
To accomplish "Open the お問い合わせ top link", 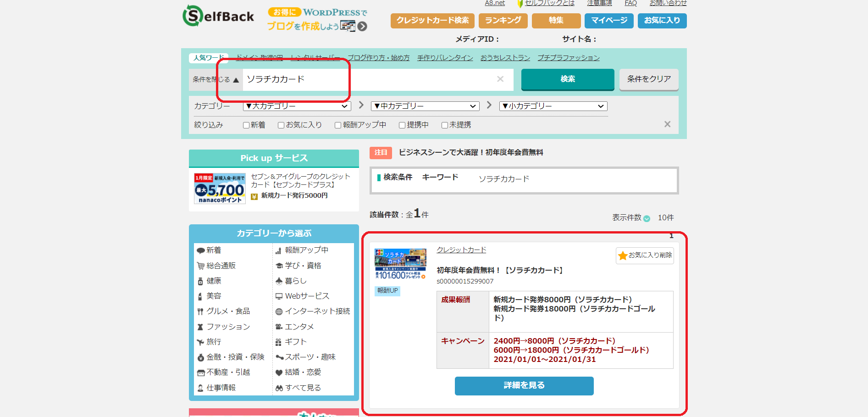I will click(x=668, y=3).
